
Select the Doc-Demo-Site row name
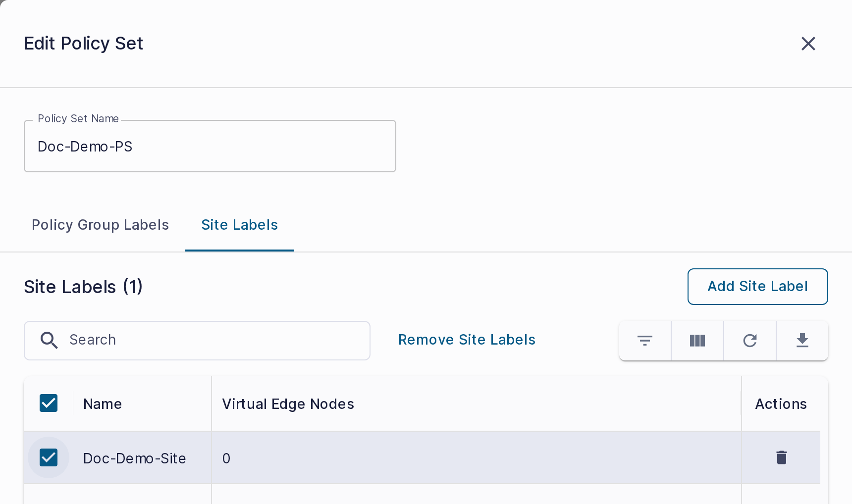coord(135,458)
